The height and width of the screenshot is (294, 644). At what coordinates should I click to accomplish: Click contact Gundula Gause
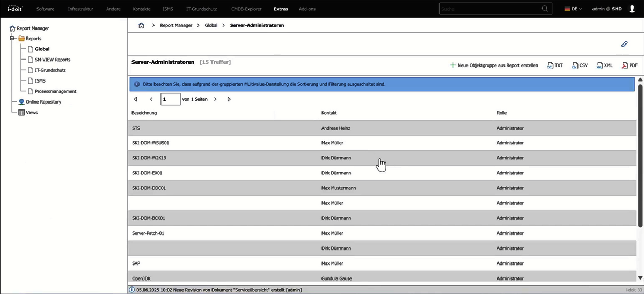(336, 278)
